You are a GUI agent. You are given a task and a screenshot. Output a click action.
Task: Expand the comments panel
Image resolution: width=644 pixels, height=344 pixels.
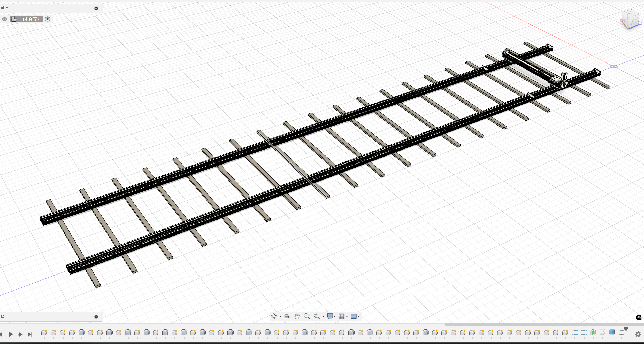tap(96, 317)
